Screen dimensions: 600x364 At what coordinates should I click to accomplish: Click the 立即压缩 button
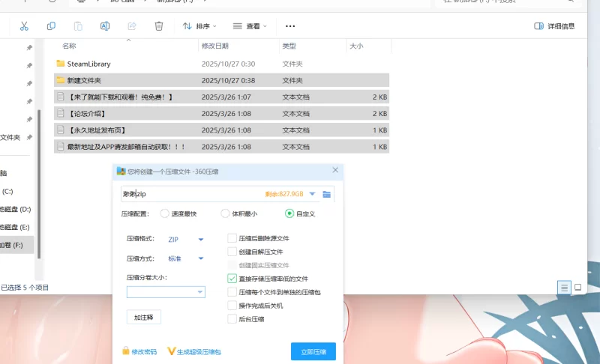(313, 351)
